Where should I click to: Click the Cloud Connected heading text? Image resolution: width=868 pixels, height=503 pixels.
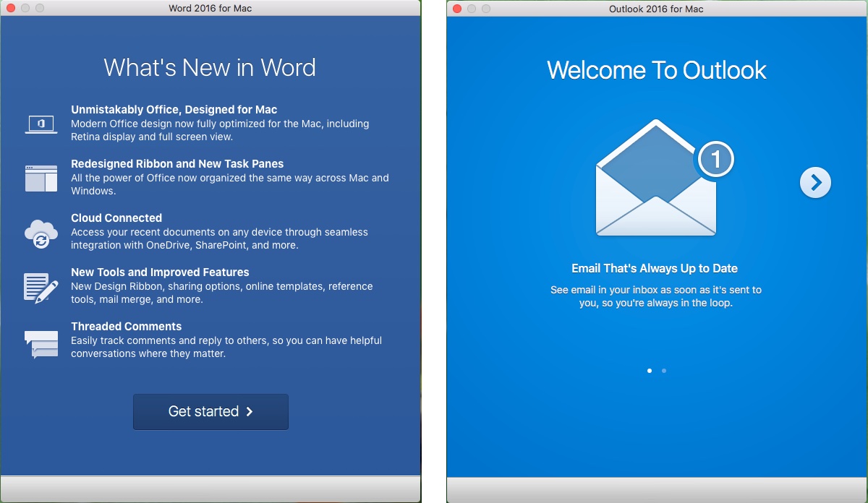[x=116, y=218]
